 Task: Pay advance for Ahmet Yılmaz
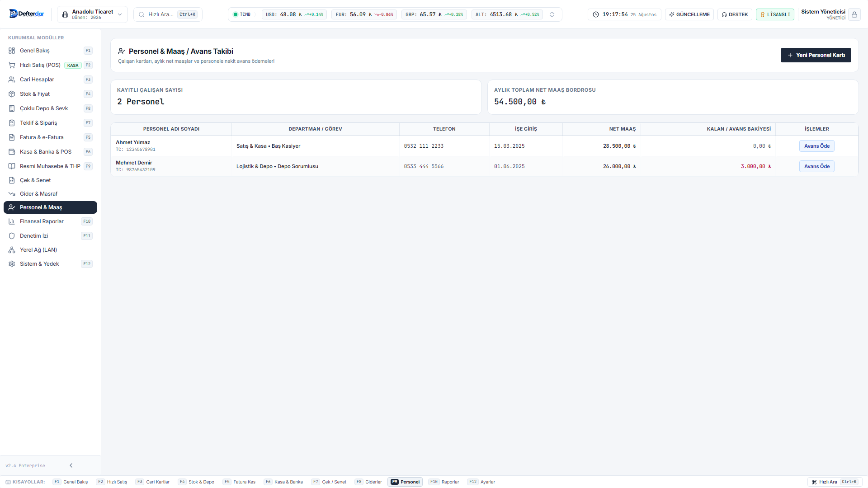tap(816, 146)
